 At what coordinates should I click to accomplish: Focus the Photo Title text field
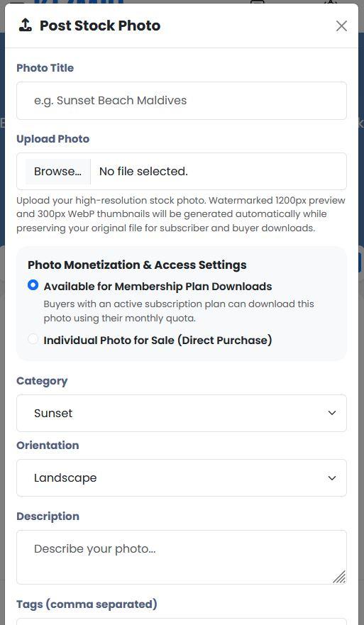[182, 101]
